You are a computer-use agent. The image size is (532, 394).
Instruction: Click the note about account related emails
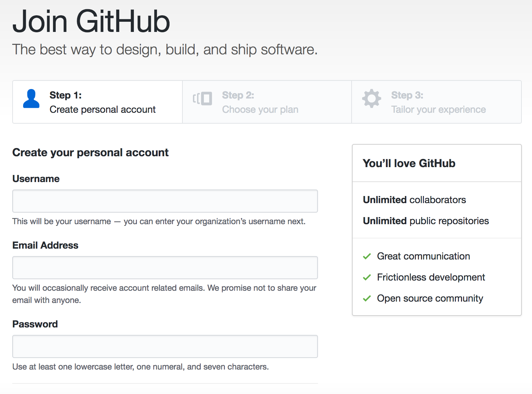164,294
